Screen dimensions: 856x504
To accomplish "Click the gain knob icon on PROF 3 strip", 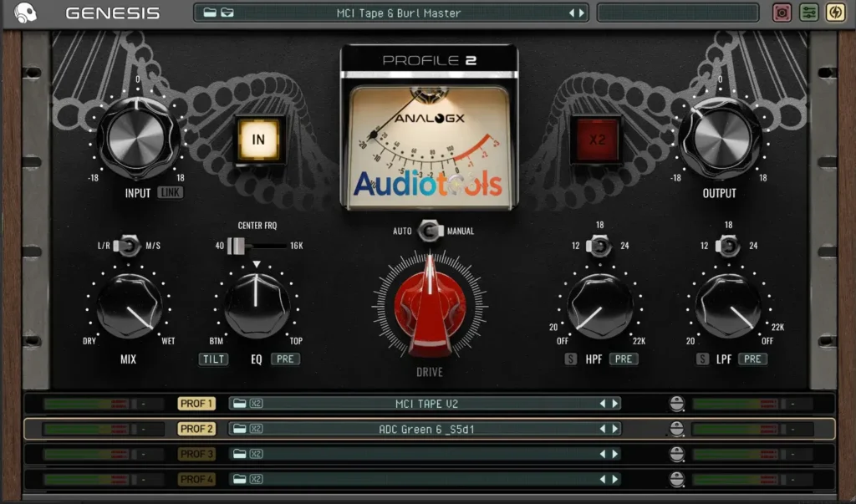I will (x=675, y=454).
